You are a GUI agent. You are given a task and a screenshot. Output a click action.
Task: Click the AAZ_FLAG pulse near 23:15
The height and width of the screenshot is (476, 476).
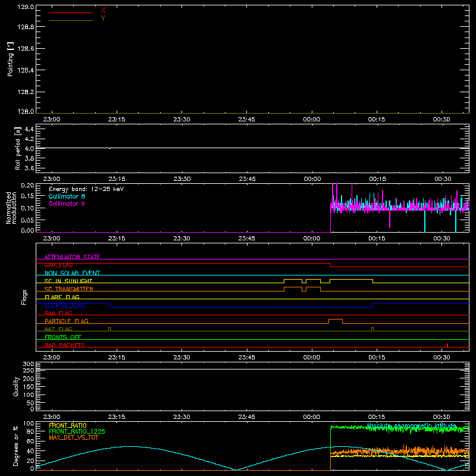click(x=109, y=329)
